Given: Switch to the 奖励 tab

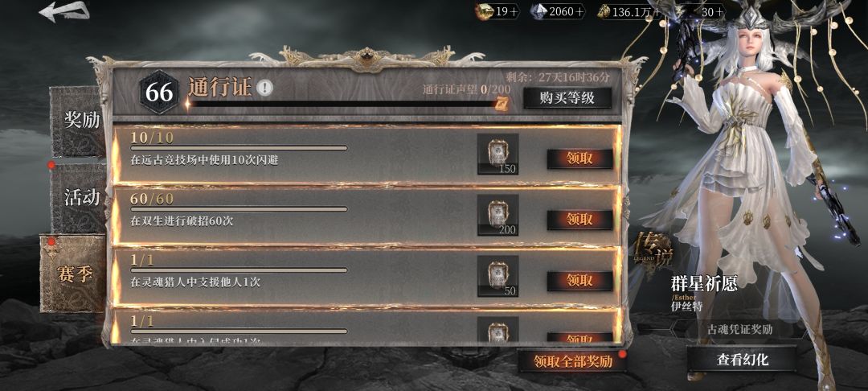Looking at the screenshot, I should pyautogui.click(x=80, y=121).
